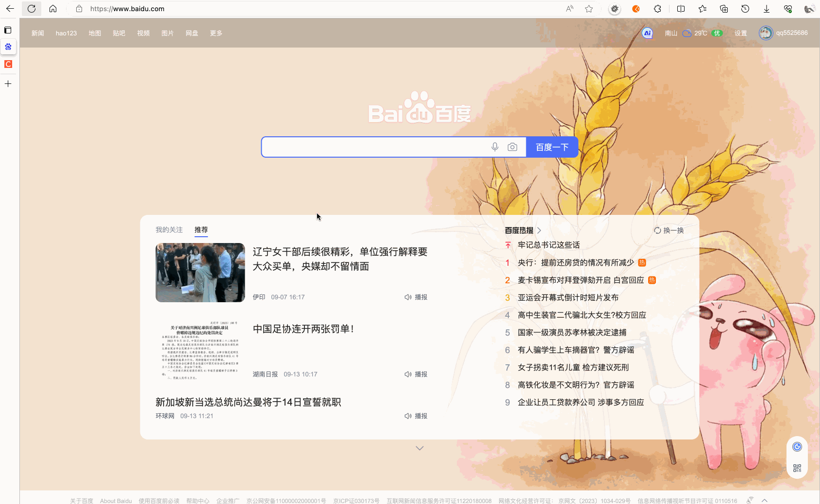The image size is (820, 504).
Task: Open the 关于百度 footer link
Action: click(x=81, y=500)
